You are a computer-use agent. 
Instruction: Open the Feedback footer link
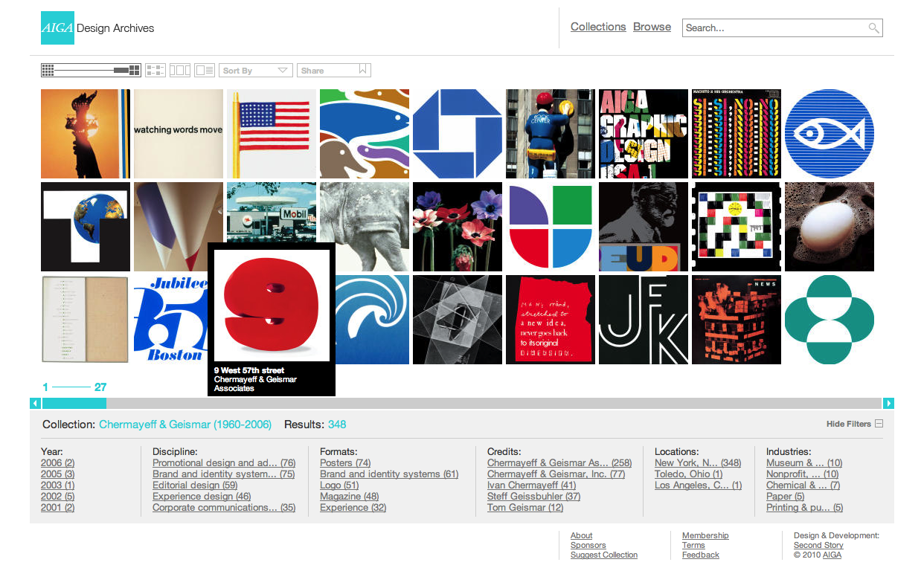point(701,555)
